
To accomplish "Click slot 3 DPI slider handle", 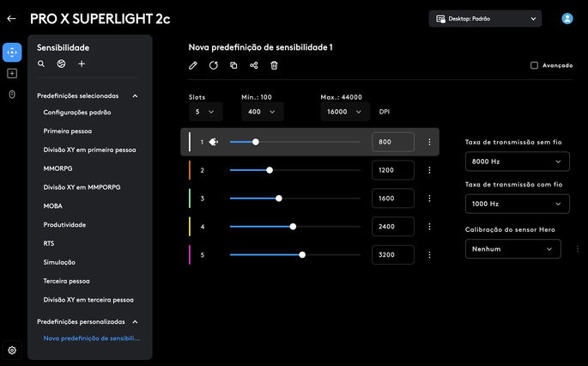I will (279, 198).
